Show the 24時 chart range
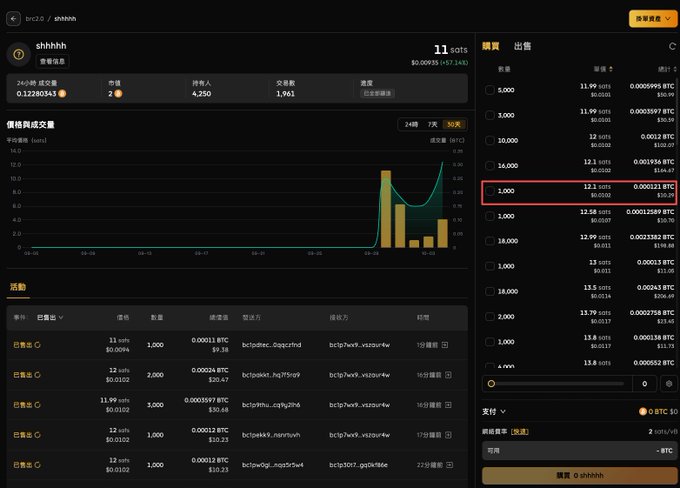680x488 pixels. click(411, 124)
